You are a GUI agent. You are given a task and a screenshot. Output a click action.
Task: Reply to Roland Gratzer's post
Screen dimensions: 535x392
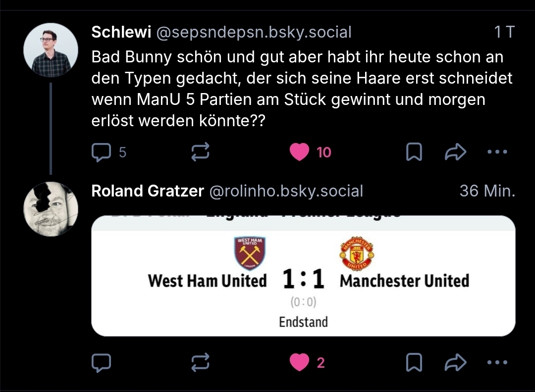point(102,363)
